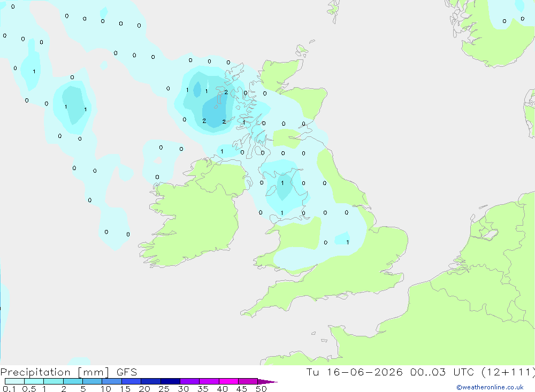
Task: Pick the 1–2 mm legend color swatch
Action: 53,381
